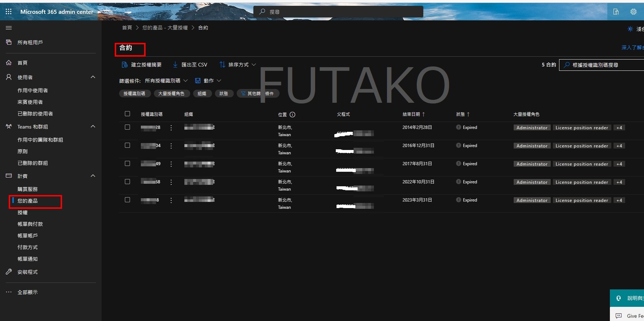Click the 位置 info icon
The height and width of the screenshot is (321, 644).
pos(292,114)
